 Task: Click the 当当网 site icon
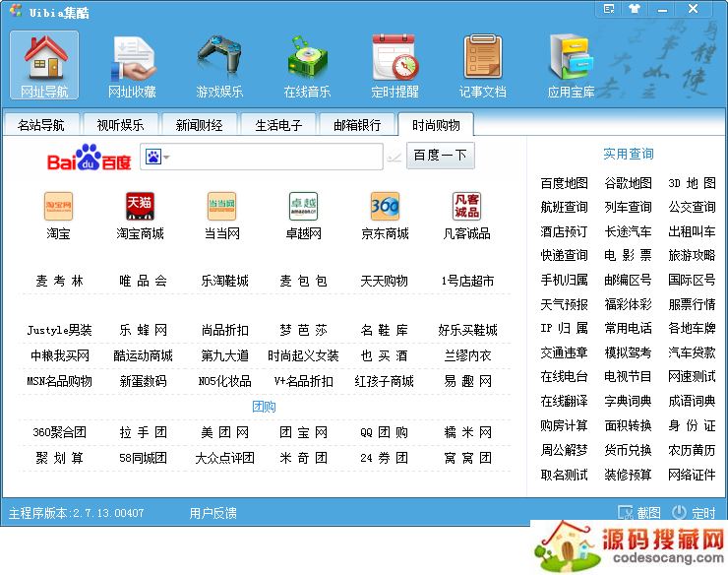point(222,206)
